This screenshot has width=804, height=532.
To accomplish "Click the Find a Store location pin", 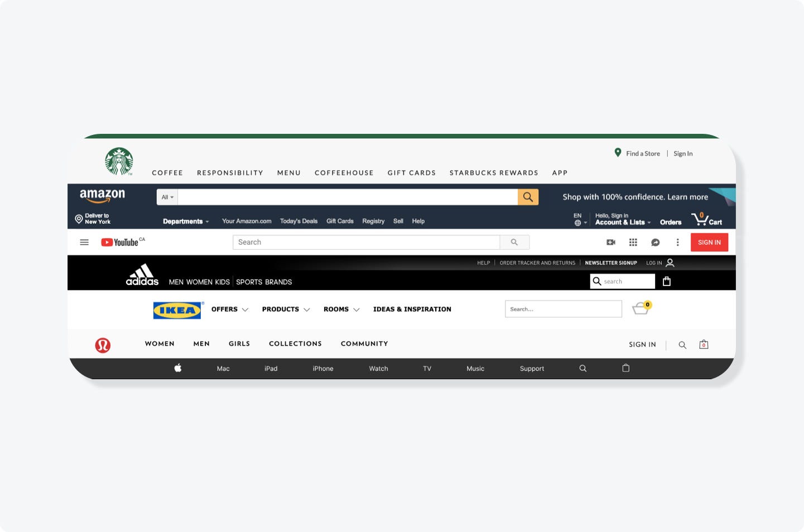I will (618, 153).
